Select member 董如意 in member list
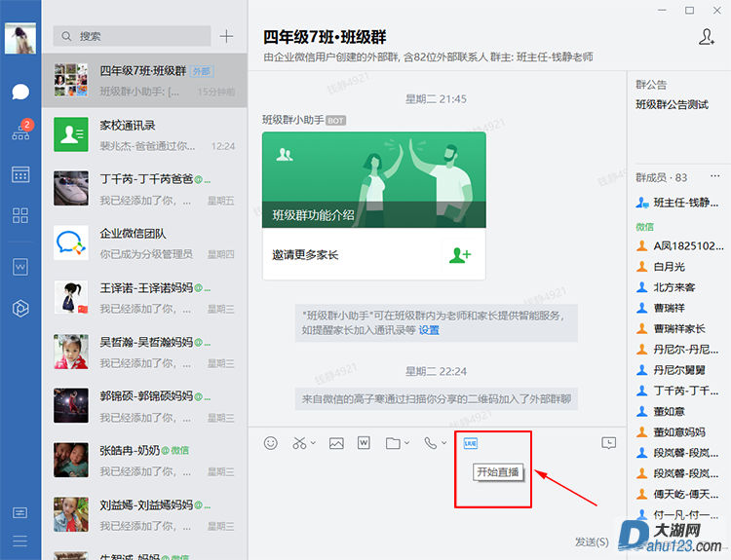 point(661,411)
